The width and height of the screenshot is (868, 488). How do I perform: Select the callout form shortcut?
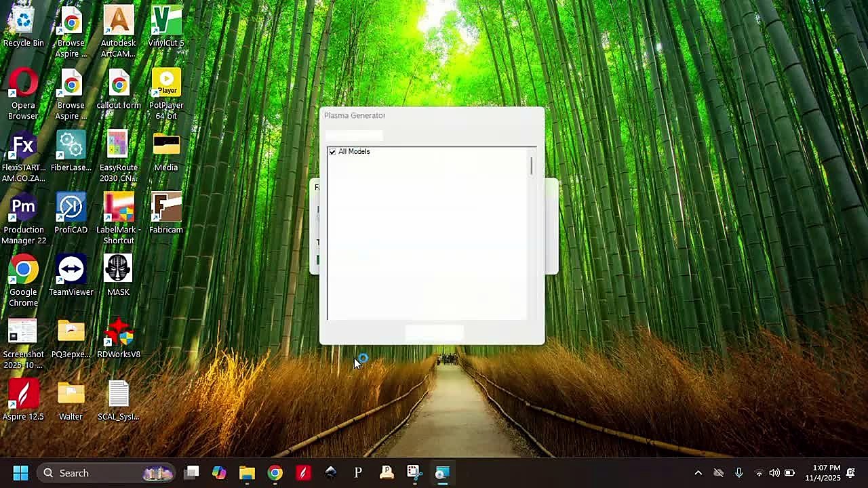119,89
